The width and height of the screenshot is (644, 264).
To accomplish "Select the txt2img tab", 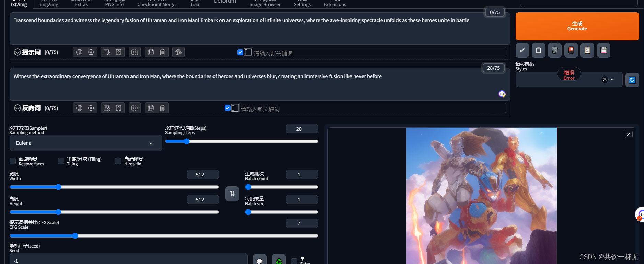I will coord(19,3).
